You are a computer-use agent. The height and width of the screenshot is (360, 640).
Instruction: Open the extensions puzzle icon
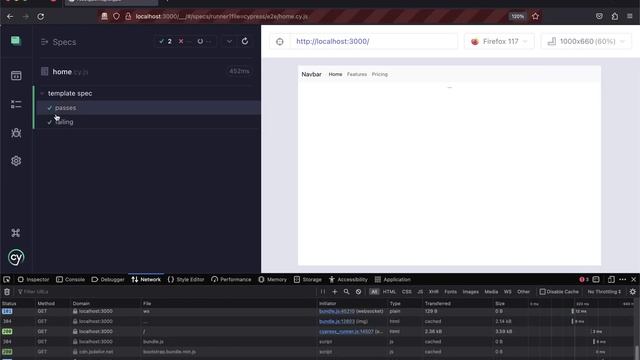[615, 16]
